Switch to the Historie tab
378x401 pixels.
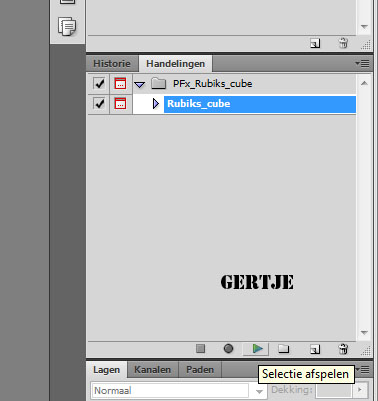(x=112, y=63)
